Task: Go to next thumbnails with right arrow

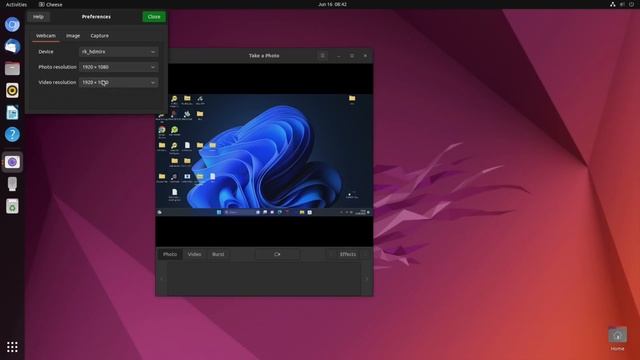Action: [367, 279]
